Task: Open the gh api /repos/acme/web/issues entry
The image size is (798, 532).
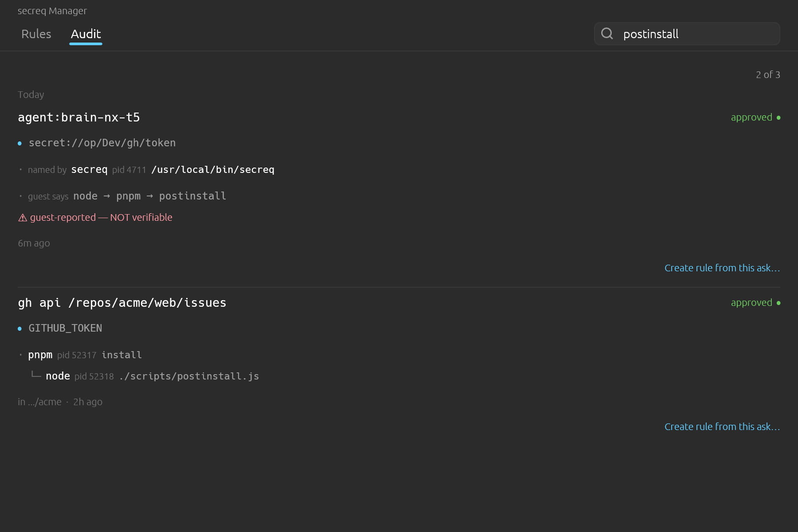Action: (x=122, y=303)
